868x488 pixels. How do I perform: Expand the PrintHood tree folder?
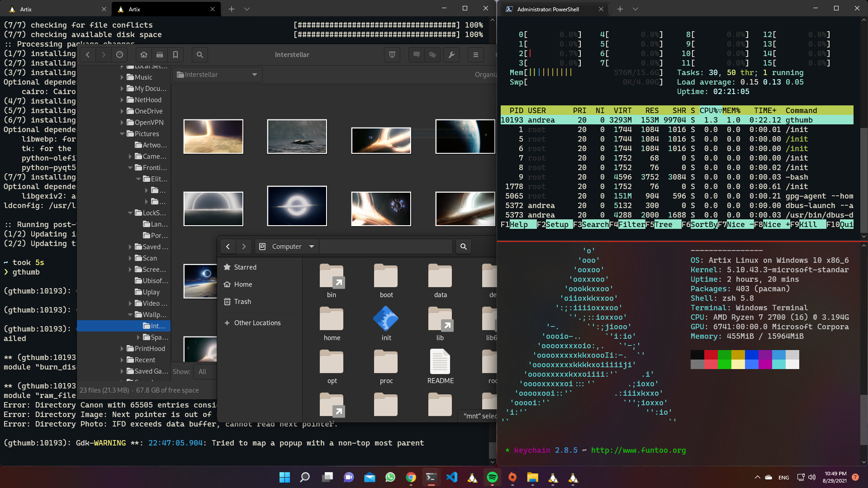[x=122, y=349]
